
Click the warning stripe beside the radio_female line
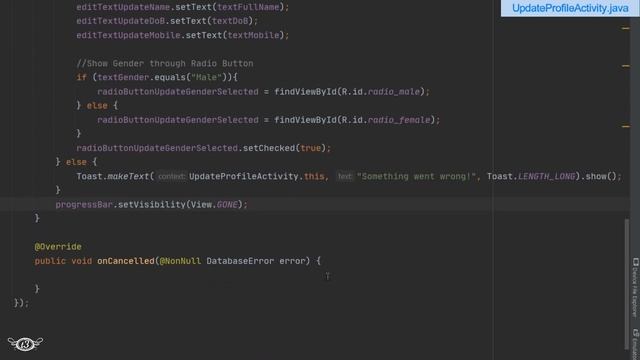point(626,127)
